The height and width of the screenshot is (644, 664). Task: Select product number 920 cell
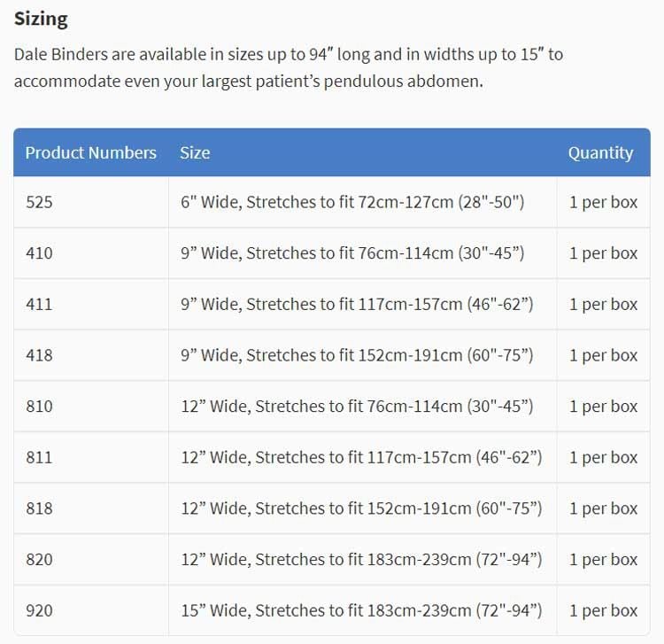tap(91, 610)
